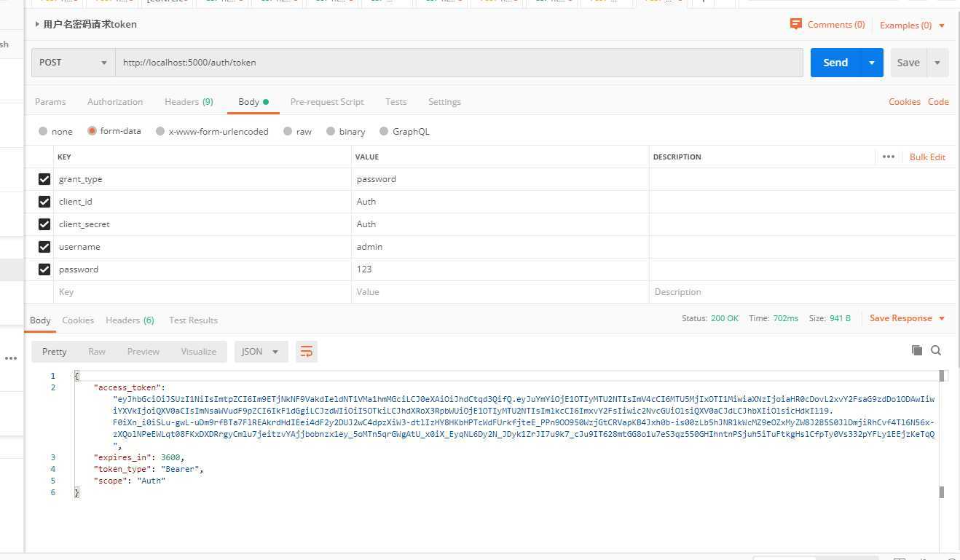Viewport: 960px width, 560px height.
Task: Open the Send button dropdown arrow
Action: (871, 63)
